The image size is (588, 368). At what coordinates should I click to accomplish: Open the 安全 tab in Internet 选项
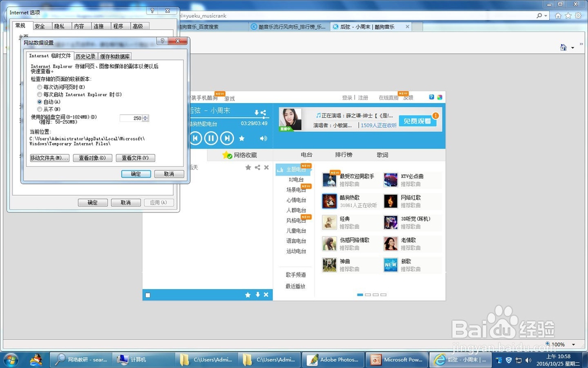coord(40,26)
